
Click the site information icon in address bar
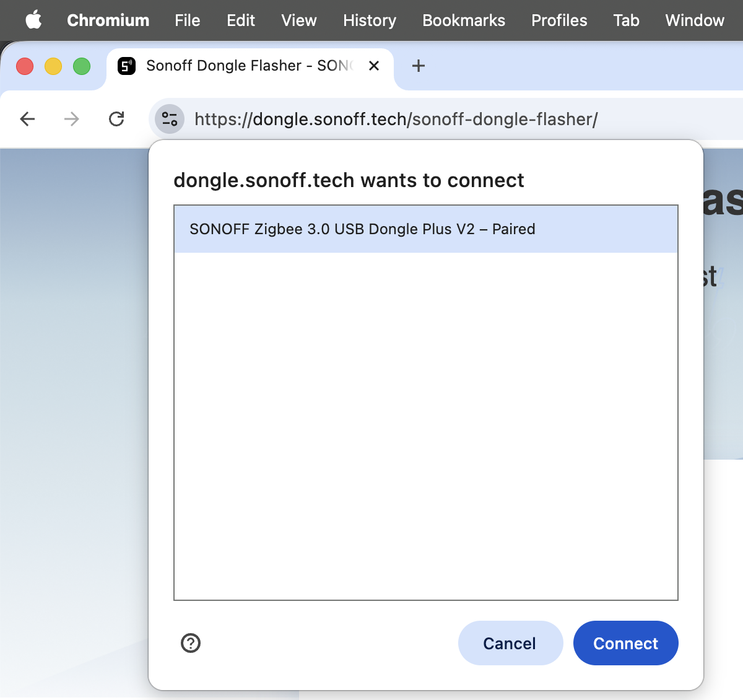pyautogui.click(x=170, y=119)
